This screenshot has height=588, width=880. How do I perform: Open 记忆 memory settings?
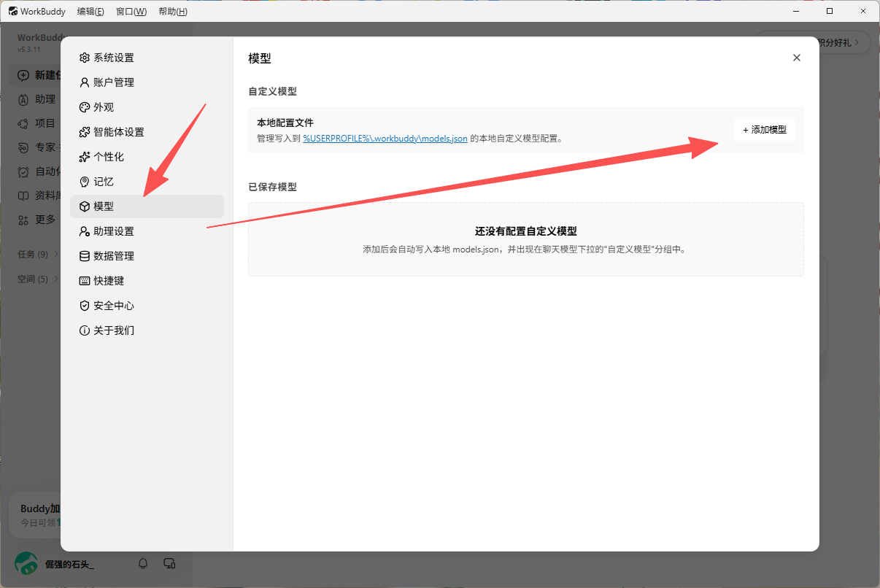[x=147, y=182]
